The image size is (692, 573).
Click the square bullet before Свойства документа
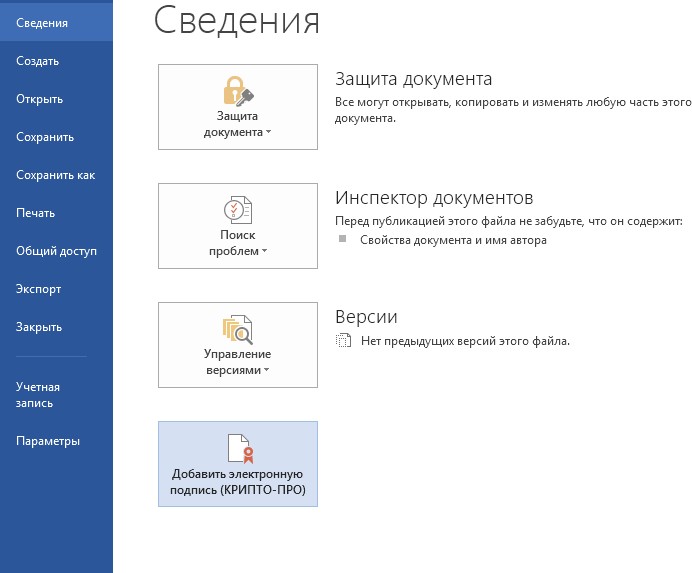(x=342, y=240)
